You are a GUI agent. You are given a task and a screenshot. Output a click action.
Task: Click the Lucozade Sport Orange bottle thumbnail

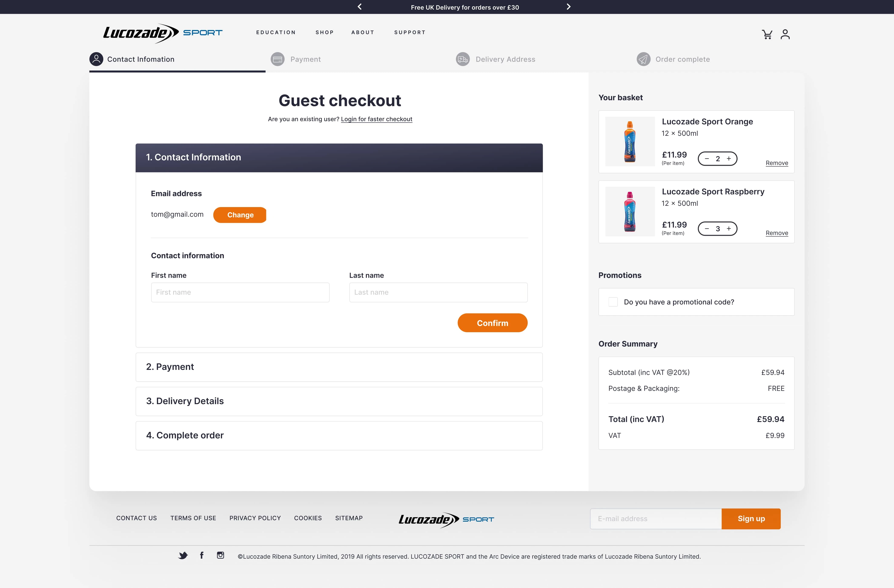(x=630, y=142)
